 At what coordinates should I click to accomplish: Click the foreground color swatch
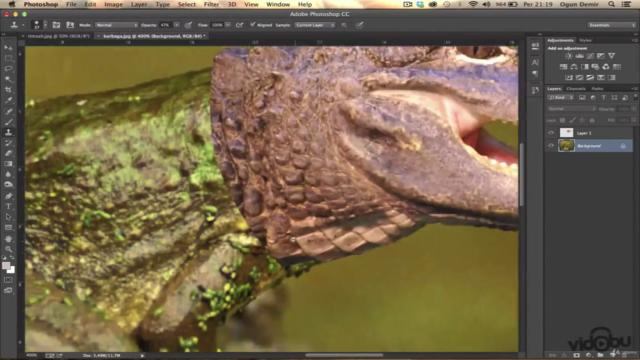5,266
